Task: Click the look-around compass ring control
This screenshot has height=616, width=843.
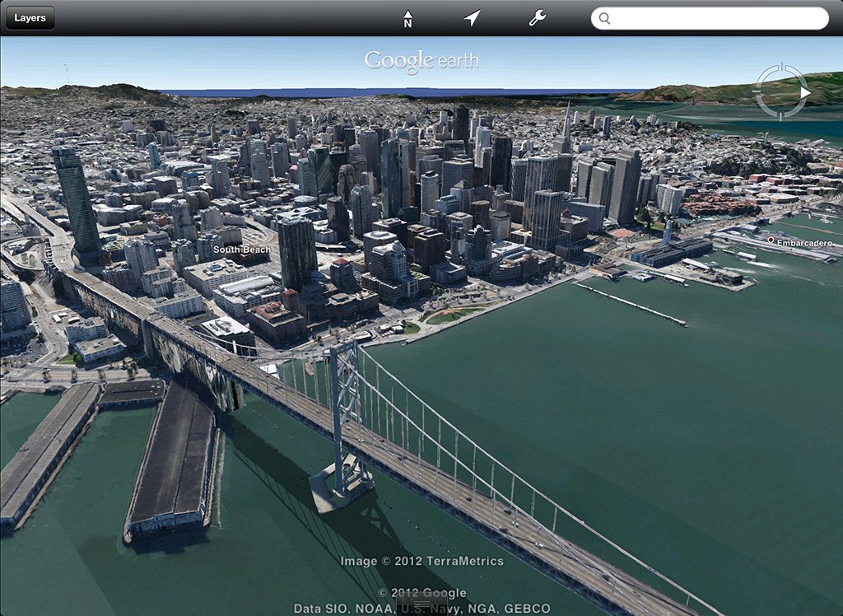Action: 782,92
